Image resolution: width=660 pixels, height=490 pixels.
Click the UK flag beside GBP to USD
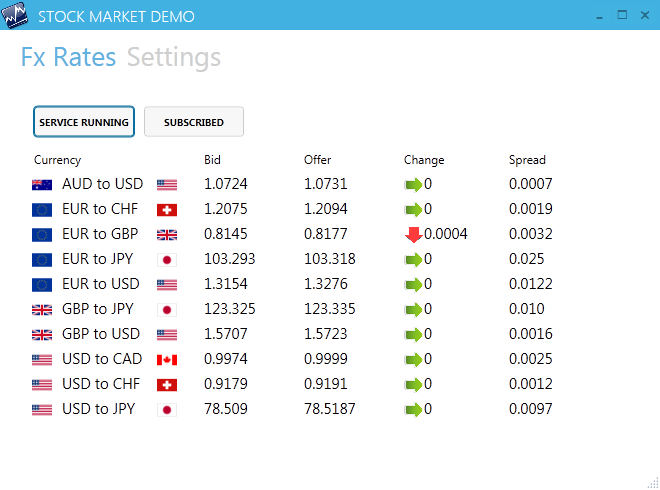(42, 335)
